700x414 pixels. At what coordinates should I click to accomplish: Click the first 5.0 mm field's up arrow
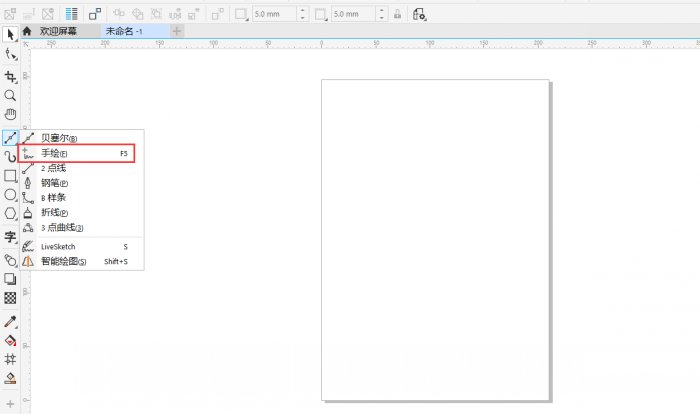[303, 10]
